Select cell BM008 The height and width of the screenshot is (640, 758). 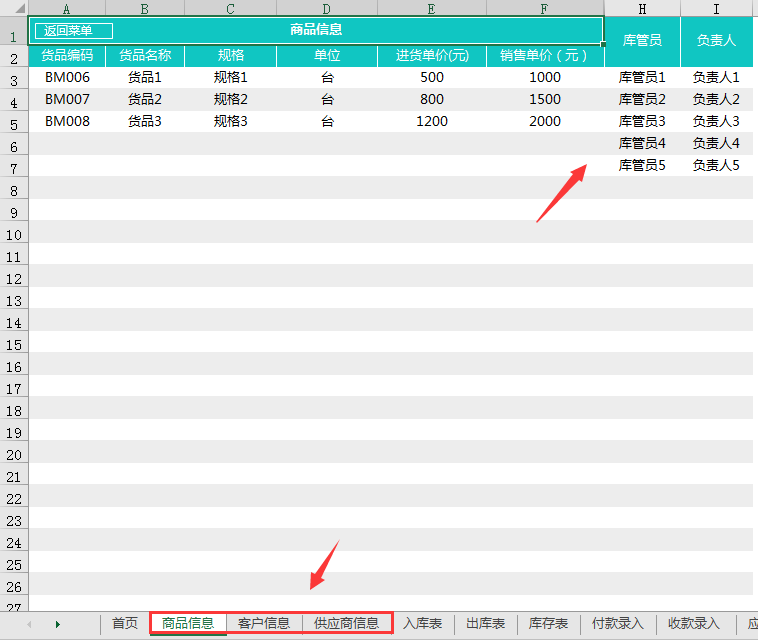[67, 121]
